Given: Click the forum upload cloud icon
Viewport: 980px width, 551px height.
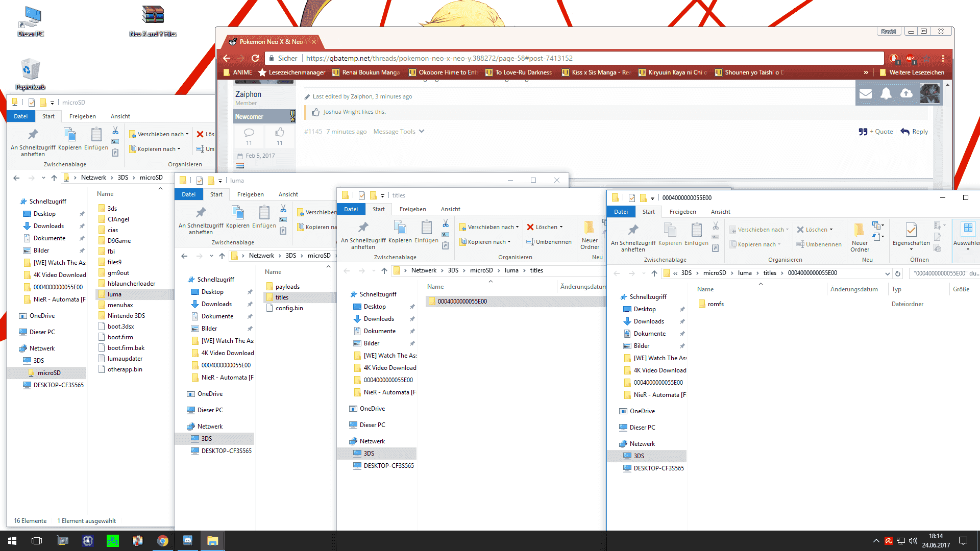Looking at the screenshot, I should pos(906,93).
